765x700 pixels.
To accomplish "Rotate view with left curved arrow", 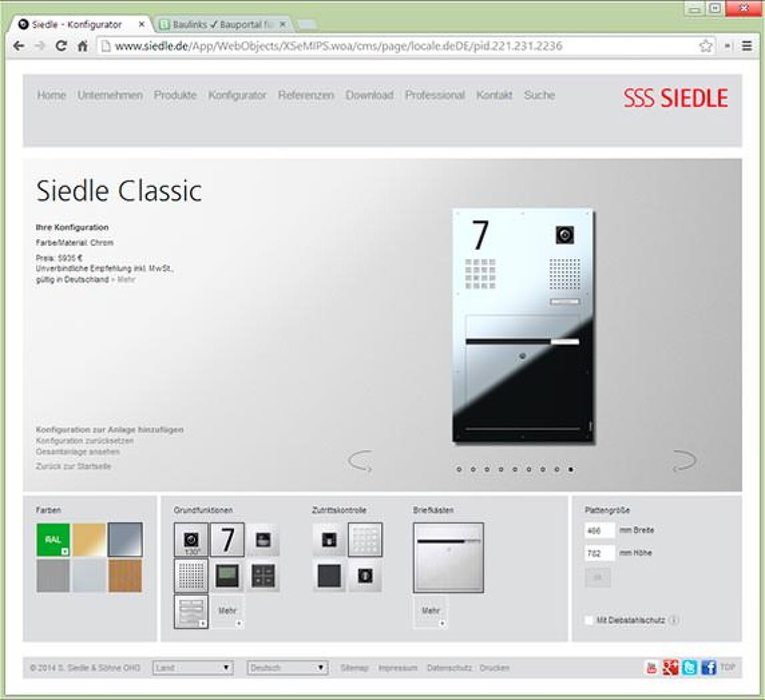I will coord(361,461).
